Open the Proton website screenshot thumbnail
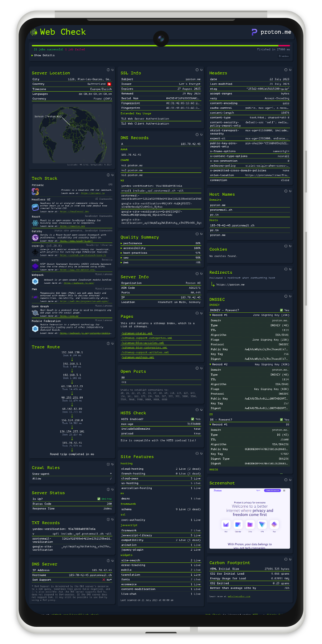Viewport: 322px width, 644px height. (x=249, y=518)
